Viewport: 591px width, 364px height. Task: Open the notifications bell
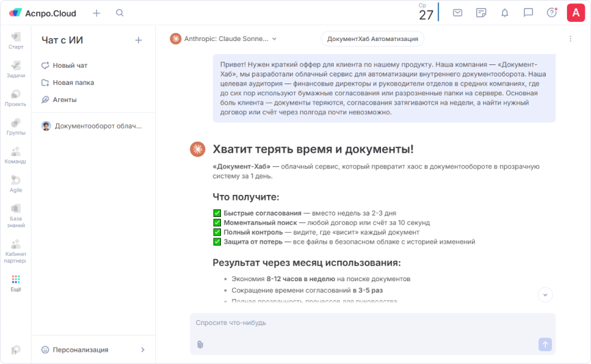tap(505, 13)
